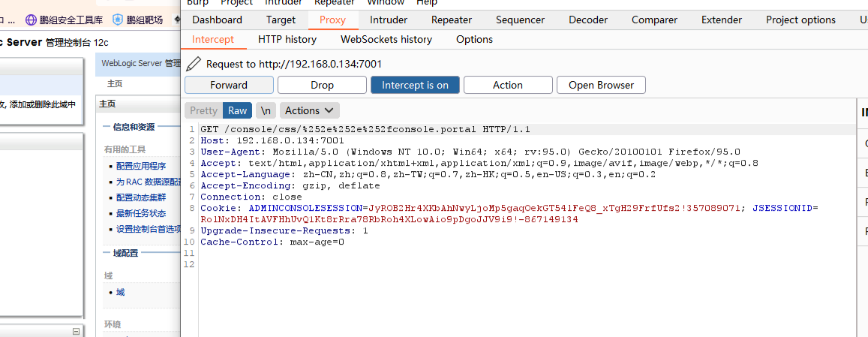Click the Accept-Encoding header line
Screen dimensions: 868x337
pos(290,185)
